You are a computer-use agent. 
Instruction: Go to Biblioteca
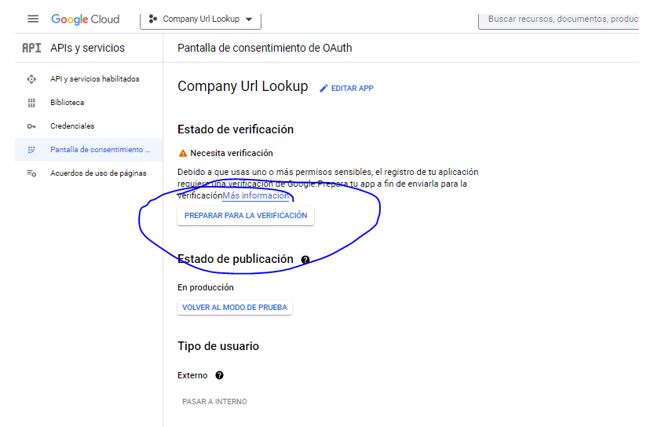67,102
